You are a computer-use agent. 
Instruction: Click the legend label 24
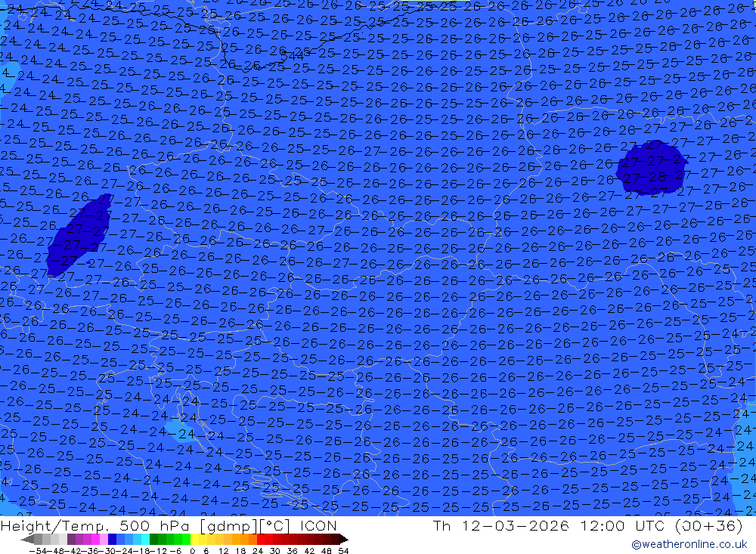click(x=258, y=551)
